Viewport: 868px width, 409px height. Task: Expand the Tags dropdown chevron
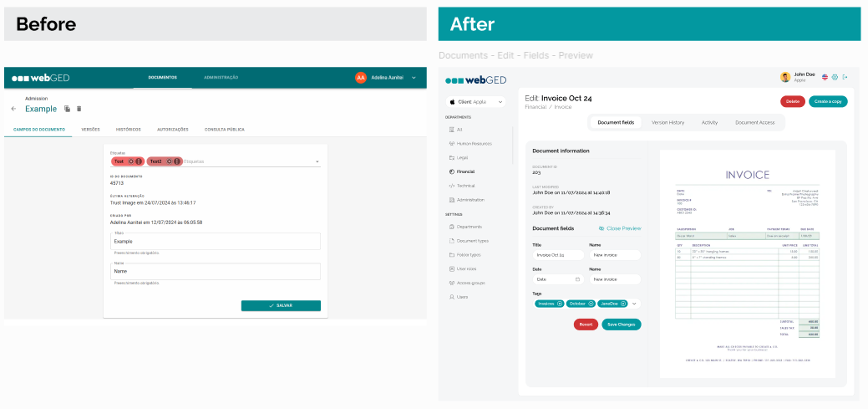(x=634, y=304)
